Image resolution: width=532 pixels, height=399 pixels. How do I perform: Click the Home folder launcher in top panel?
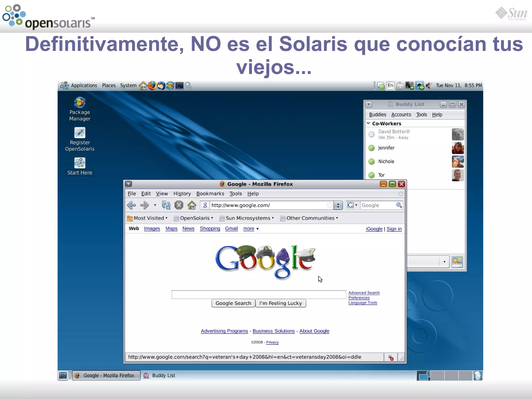coord(143,85)
